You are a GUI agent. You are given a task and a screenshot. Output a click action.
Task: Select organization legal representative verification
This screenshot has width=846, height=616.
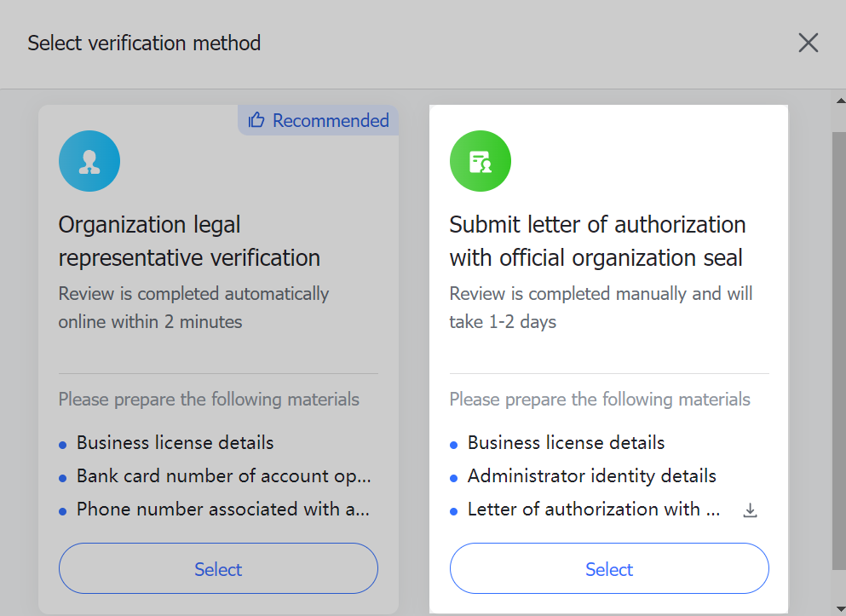218,568
